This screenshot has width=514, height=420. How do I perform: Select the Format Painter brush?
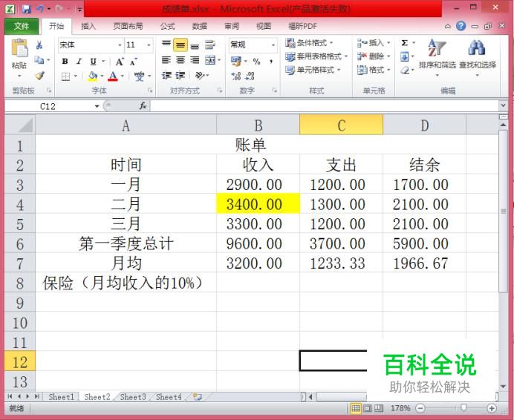[39, 76]
